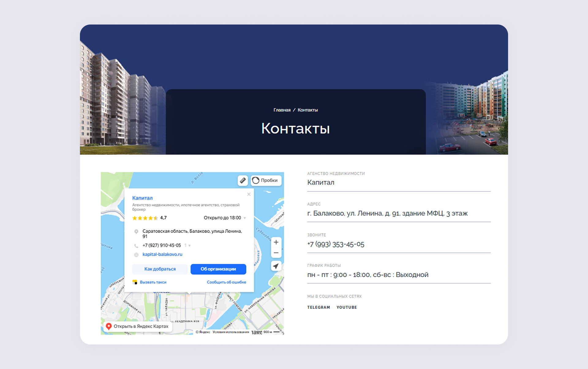
Task: Go to Главная breadcrumb
Action: click(x=282, y=110)
